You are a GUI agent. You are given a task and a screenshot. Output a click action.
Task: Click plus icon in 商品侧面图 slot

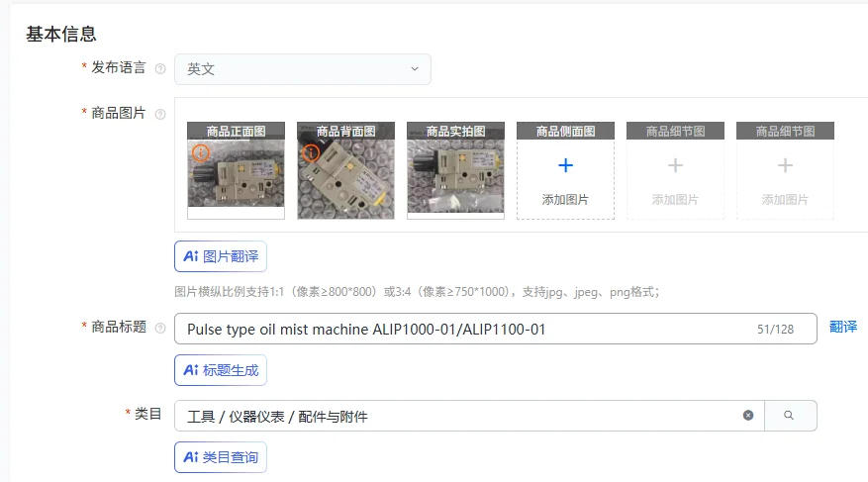coord(565,165)
